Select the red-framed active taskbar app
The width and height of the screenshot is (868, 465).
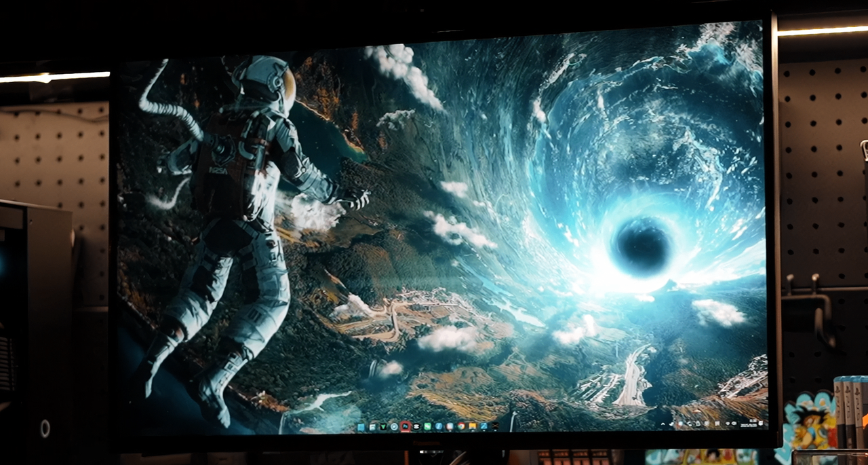406,427
